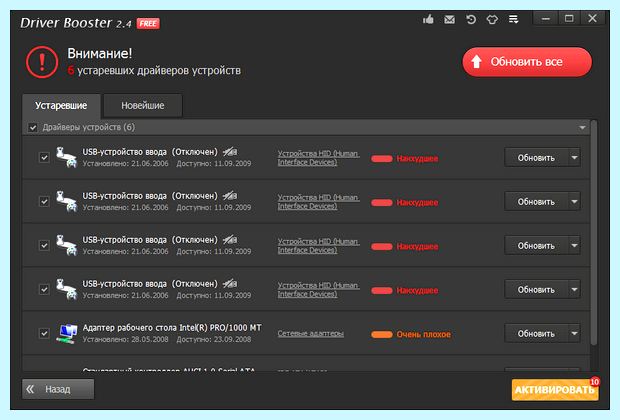The width and height of the screenshot is (620, 420).
Task: Click the USB device icon in third row
Action: tap(66, 245)
